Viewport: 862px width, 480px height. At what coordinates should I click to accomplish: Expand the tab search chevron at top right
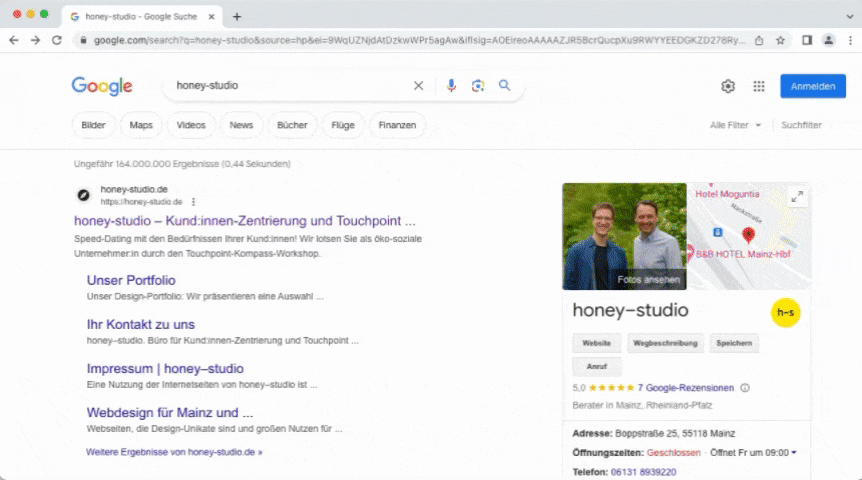tap(850, 16)
